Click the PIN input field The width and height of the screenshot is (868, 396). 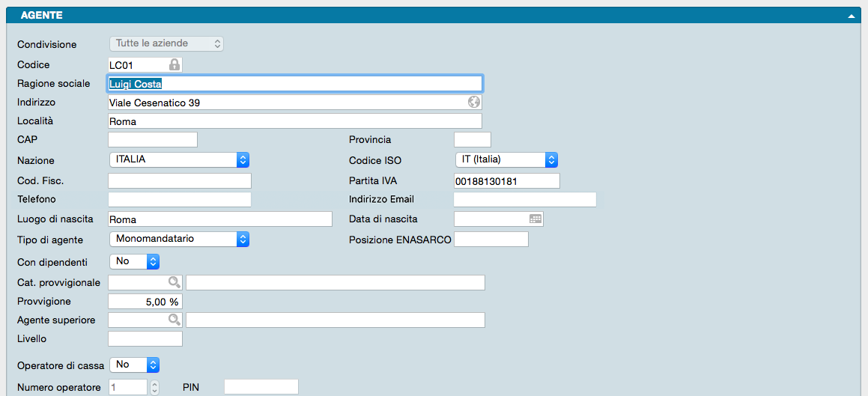261,387
